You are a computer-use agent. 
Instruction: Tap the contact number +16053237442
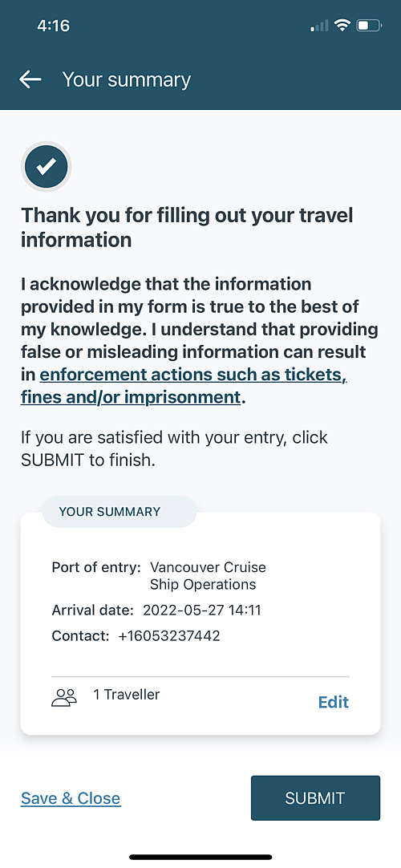point(169,636)
